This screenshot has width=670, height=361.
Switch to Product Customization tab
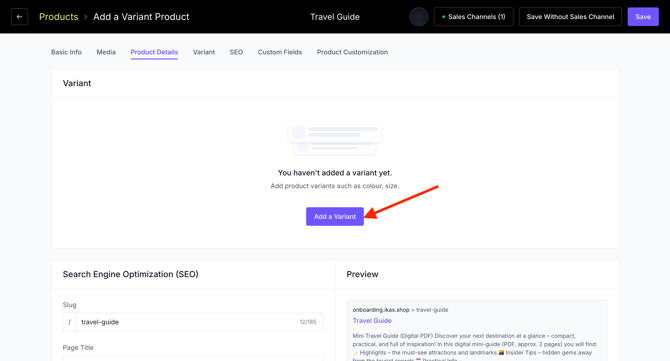tap(353, 52)
